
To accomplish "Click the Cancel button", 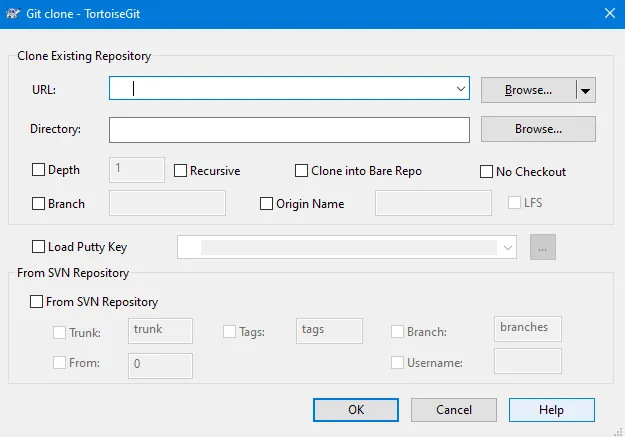I will 454,409.
